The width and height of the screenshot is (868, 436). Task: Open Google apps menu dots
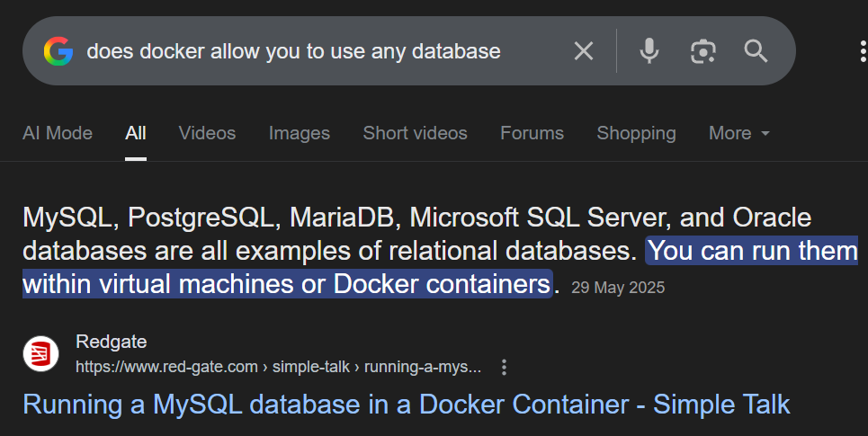864,51
